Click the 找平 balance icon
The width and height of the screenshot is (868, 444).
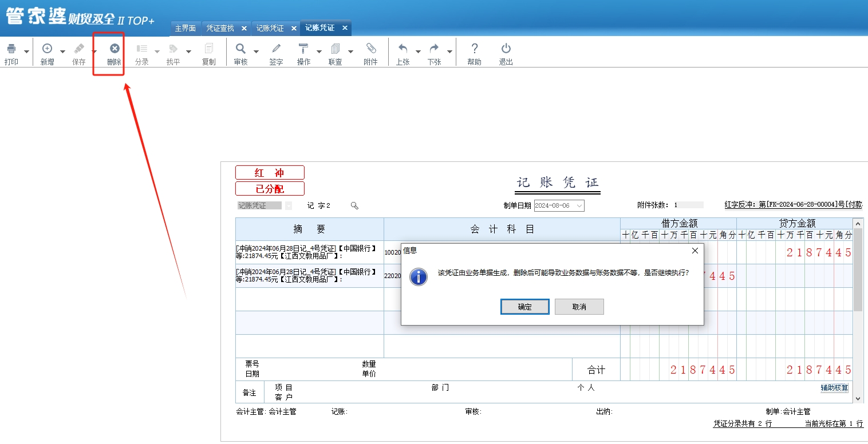point(173,49)
